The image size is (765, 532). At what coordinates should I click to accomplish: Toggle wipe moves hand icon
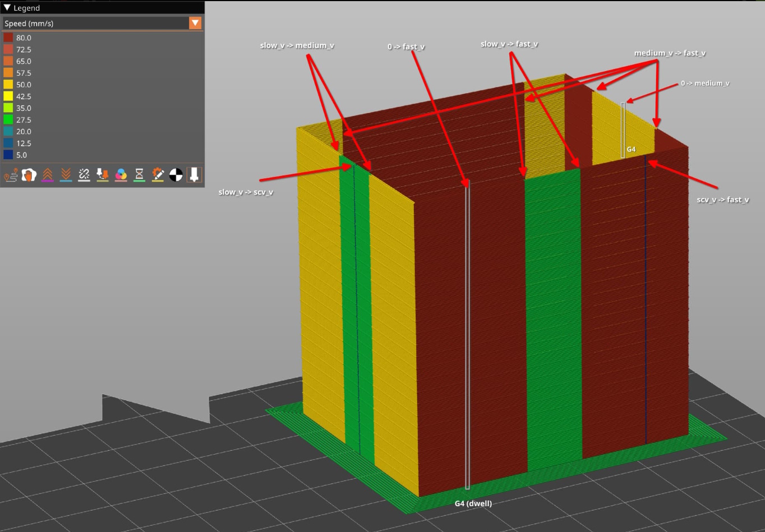[29, 175]
